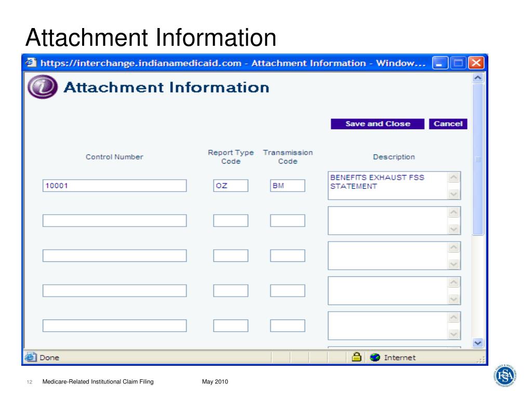Click the second row Transmission Code field
This screenshot has width=532, height=399.
(x=288, y=220)
